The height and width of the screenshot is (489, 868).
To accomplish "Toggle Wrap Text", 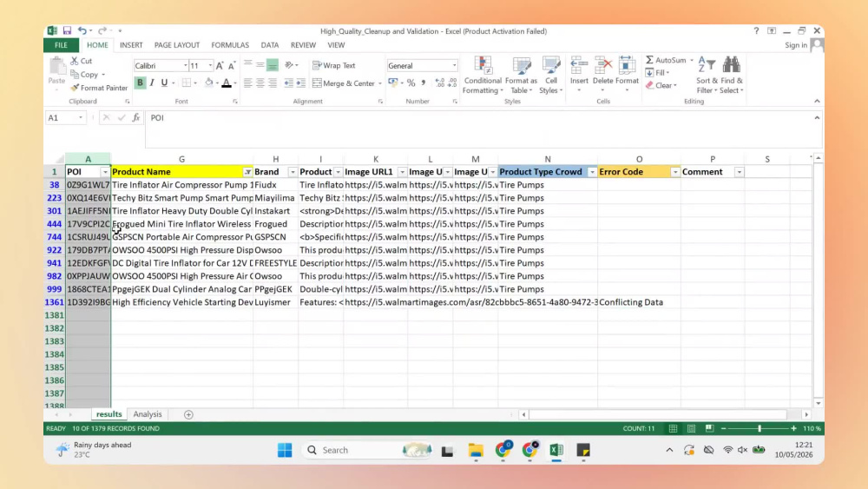I will 334,65.
